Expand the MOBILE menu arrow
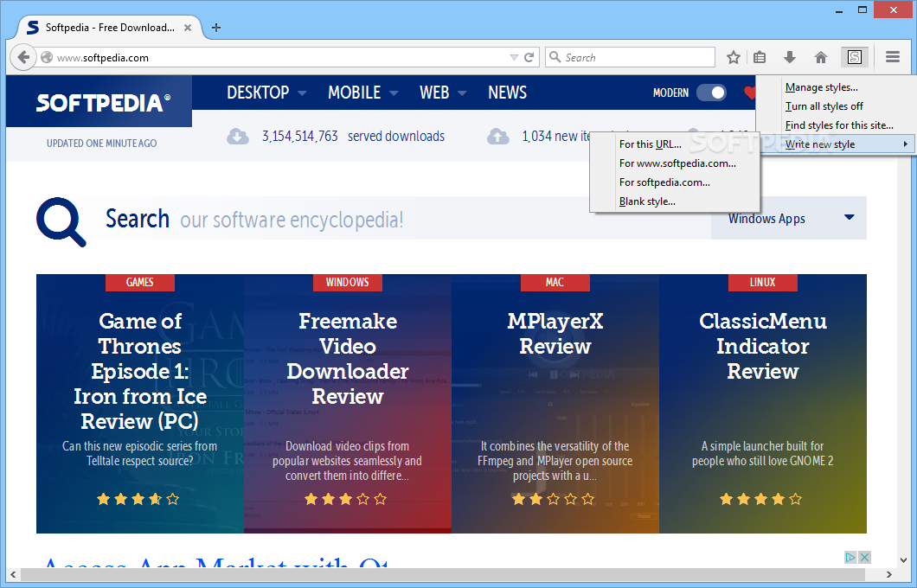917x588 pixels. click(x=394, y=93)
